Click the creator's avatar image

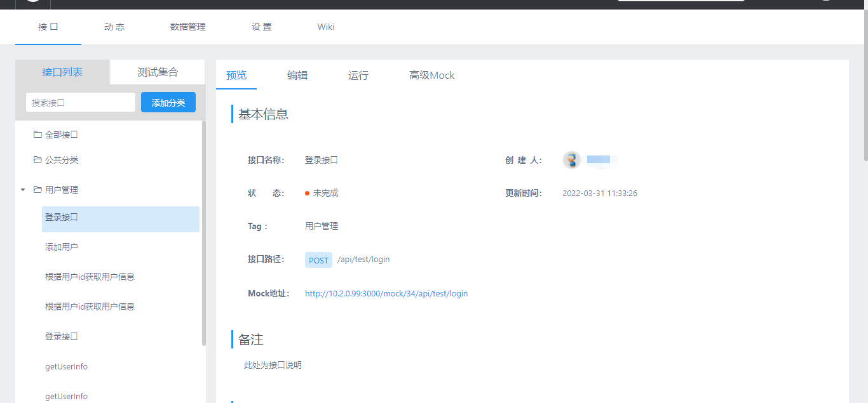571,160
